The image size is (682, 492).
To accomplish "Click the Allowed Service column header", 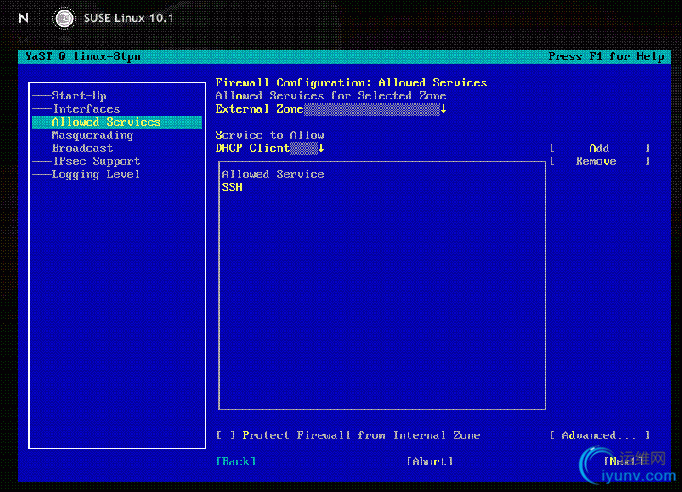I will point(273,174).
